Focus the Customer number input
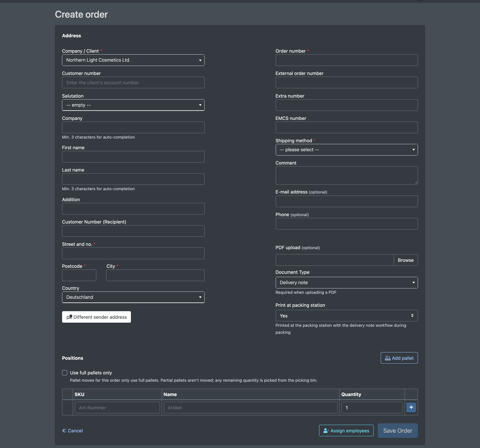The height and width of the screenshot is (448, 480). [x=133, y=82]
